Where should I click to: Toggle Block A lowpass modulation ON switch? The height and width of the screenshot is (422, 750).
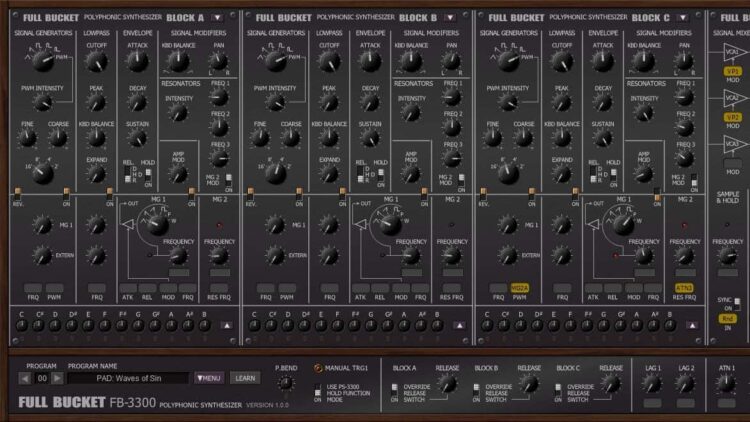pos(110,194)
